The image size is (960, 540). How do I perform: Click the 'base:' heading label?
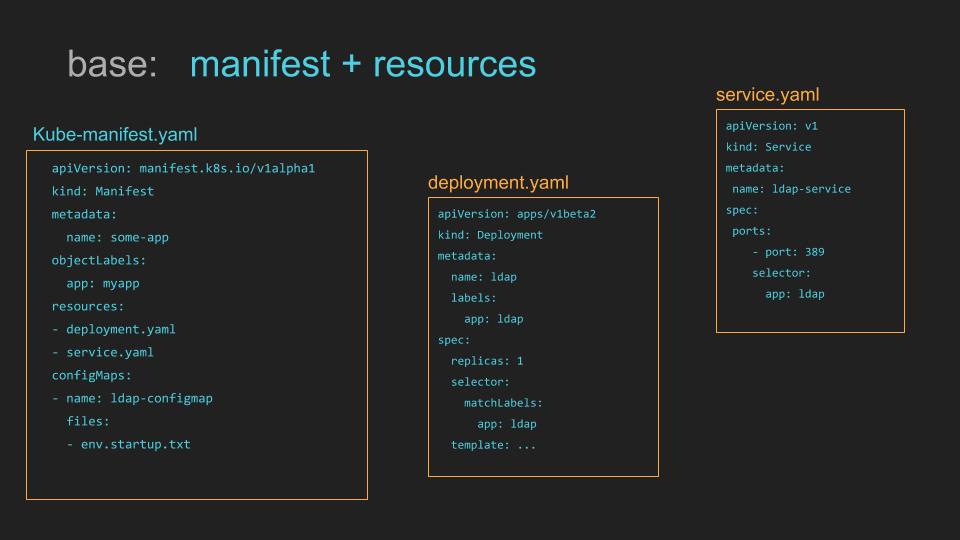112,64
